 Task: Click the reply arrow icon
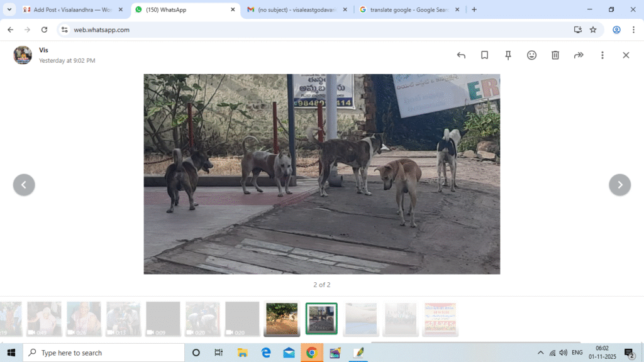pos(461,55)
